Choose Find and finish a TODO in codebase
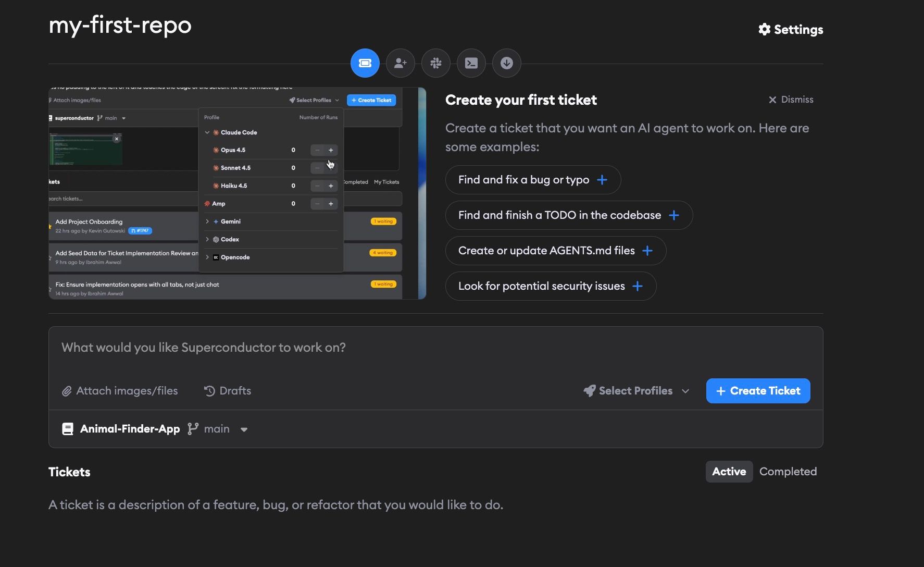Viewport: 924px width, 567px height. pyautogui.click(x=569, y=215)
